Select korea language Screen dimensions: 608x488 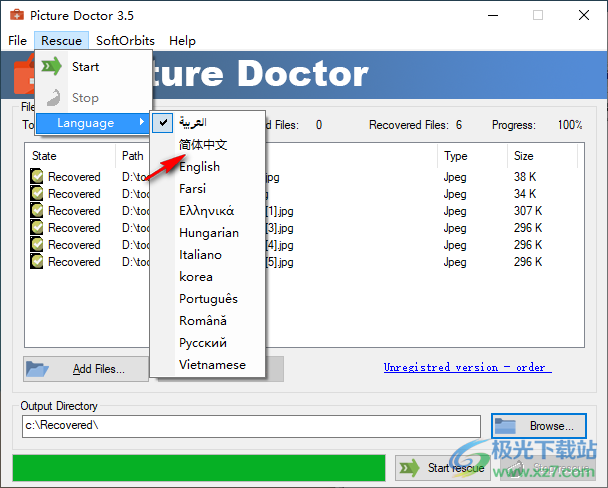(x=207, y=277)
